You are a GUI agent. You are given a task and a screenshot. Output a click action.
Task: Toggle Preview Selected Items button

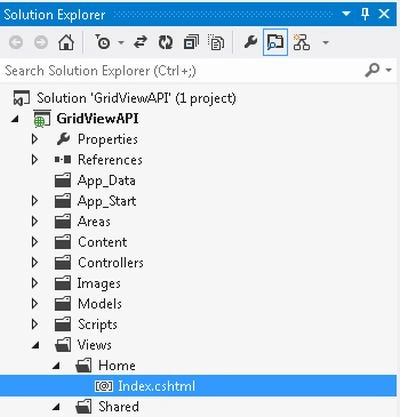click(275, 42)
